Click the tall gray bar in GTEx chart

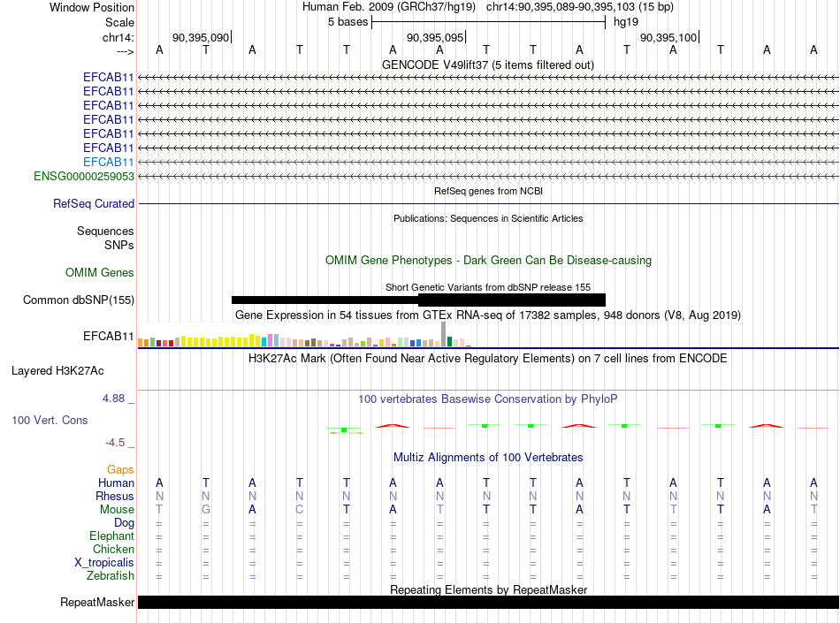point(443,335)
